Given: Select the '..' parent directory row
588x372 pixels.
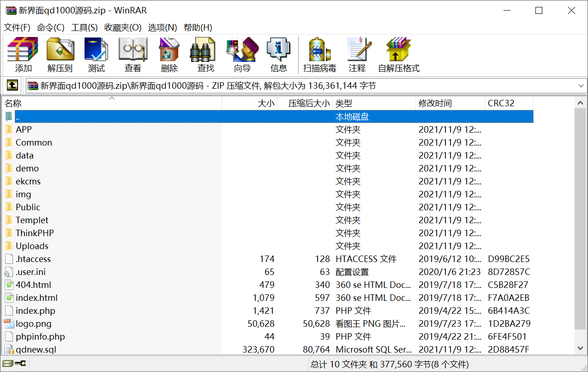Looking at the screenshot, I should point(268,116).
